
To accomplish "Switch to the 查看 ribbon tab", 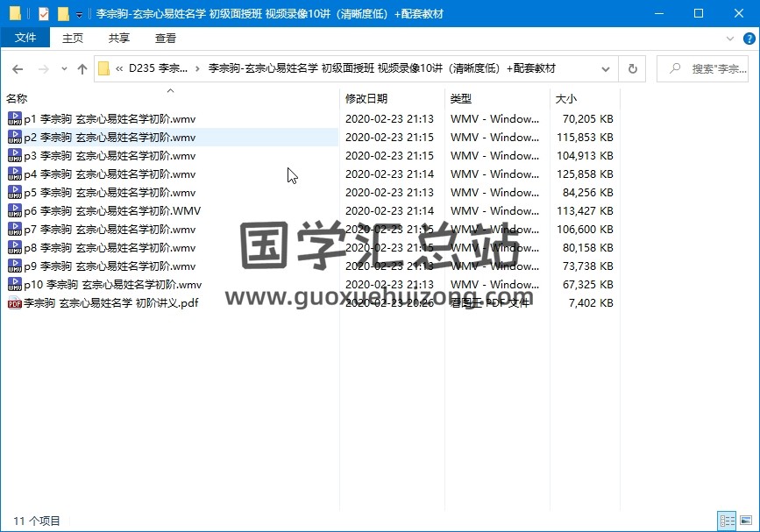I will 165,39.
